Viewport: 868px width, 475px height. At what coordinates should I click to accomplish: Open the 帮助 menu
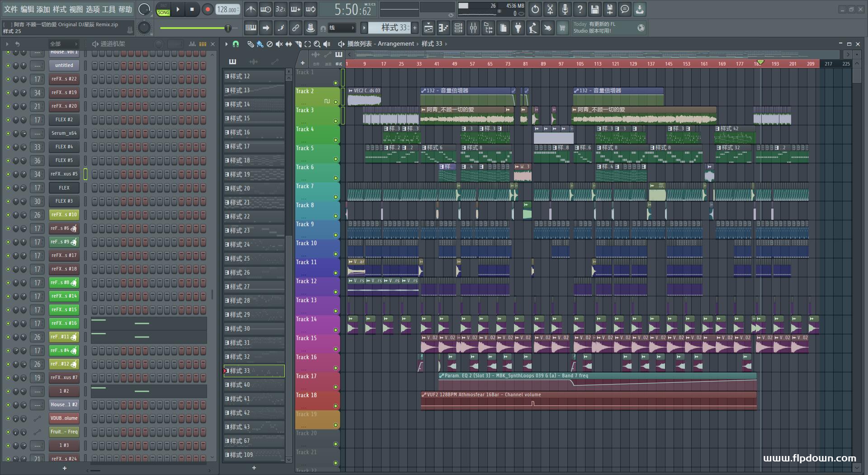coord(125,9)
